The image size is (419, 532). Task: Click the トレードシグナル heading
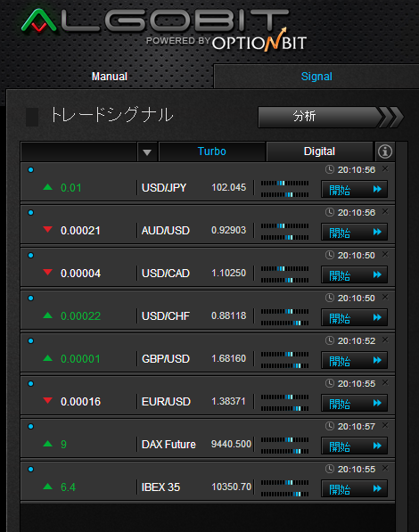112,115
